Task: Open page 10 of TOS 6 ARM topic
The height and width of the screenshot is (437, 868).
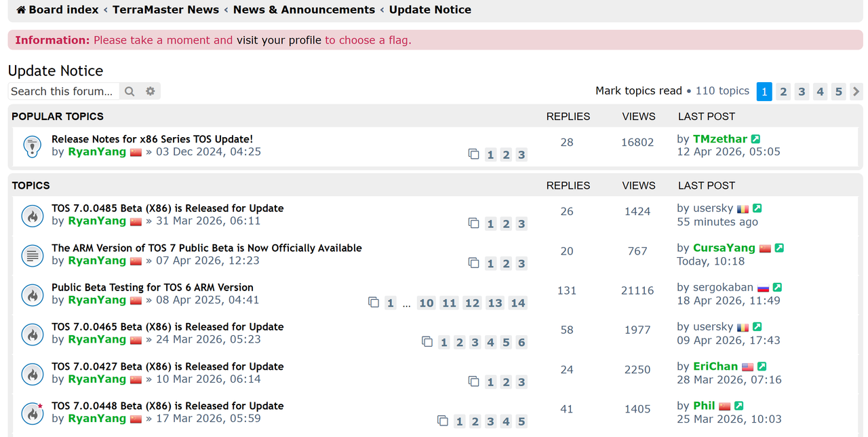Action: pyautogui.click(x=427, y=303)
